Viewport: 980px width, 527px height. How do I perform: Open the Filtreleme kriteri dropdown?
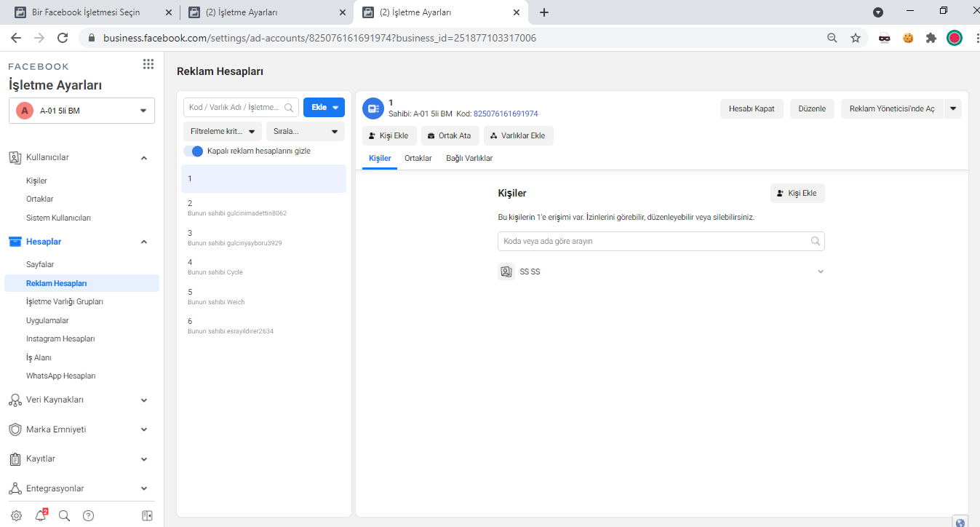pyautogui.click(x=223, y=132)
